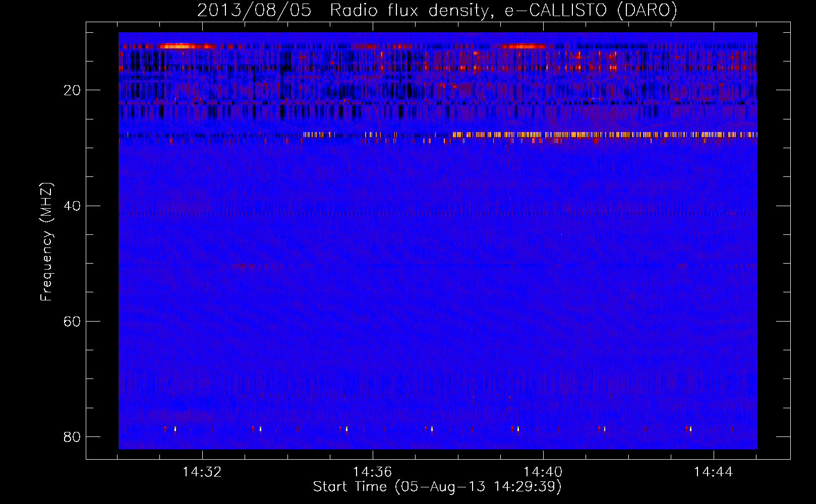Click the 80 MHz frequency tick label
Viewport: 816px width, 504px height.
coord(72,436)
